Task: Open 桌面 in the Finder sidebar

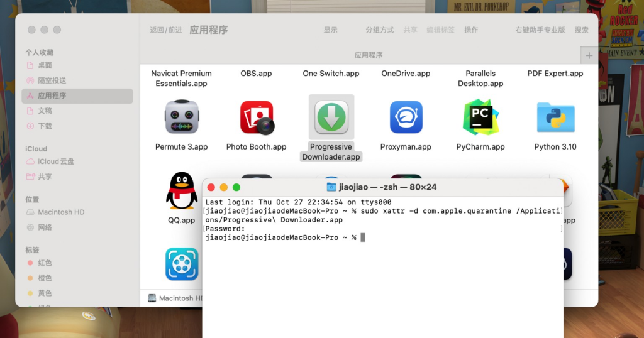Action: [45, 65]
